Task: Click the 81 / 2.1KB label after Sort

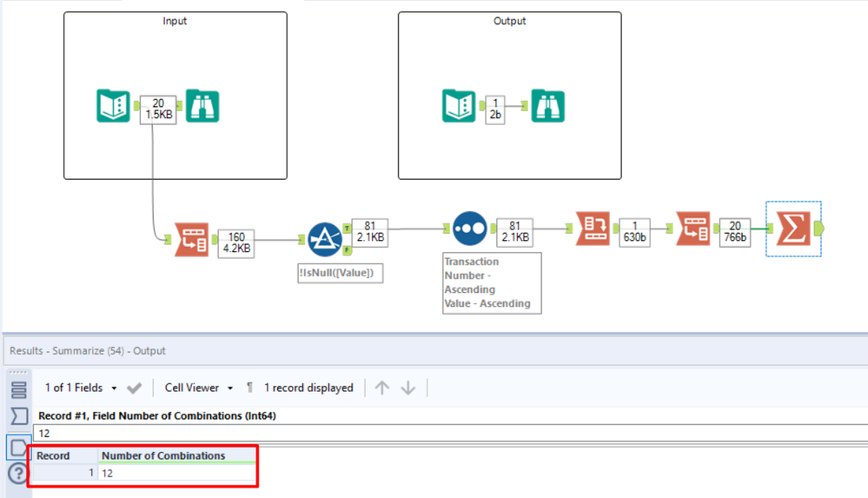Action: pos(515,231)
